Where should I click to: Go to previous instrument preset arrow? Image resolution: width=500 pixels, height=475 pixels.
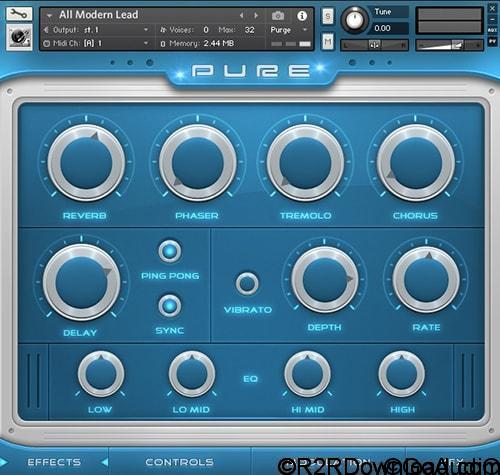click(x=241, y=15)
